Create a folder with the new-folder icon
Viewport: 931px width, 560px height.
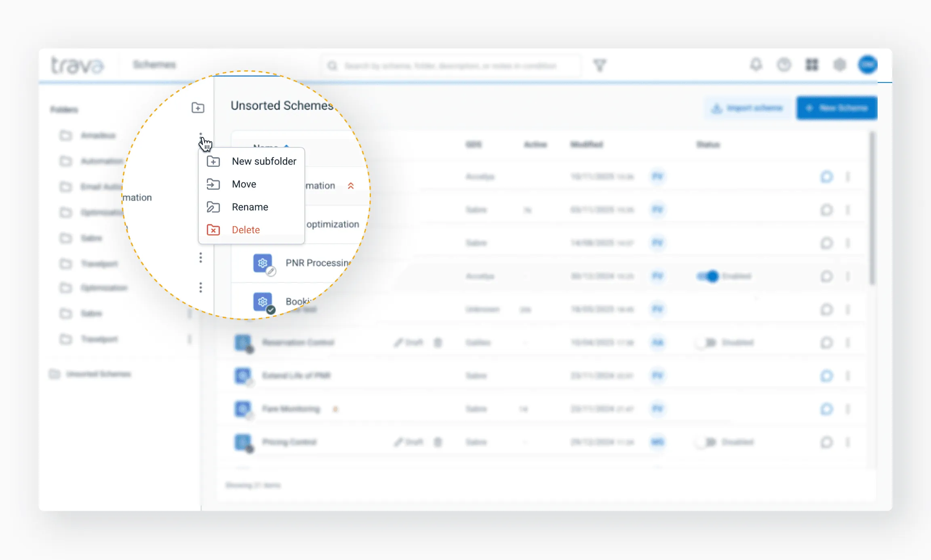click(198, 107)
